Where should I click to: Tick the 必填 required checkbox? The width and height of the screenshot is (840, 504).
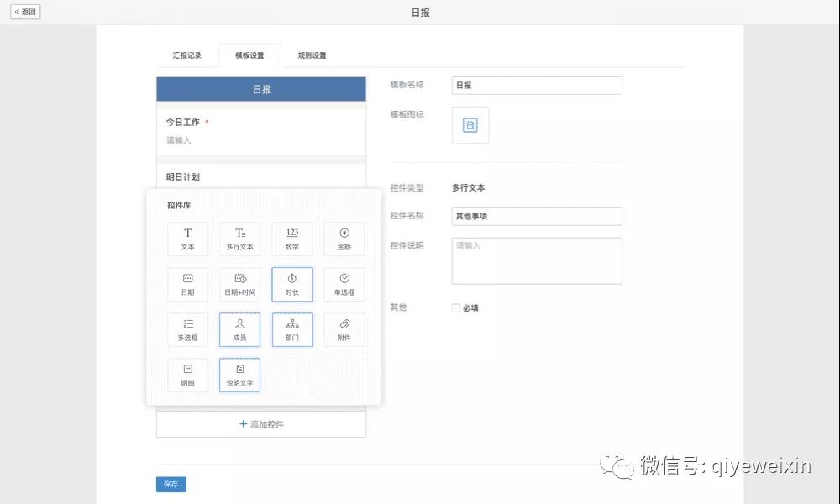(x=456, y=308)
